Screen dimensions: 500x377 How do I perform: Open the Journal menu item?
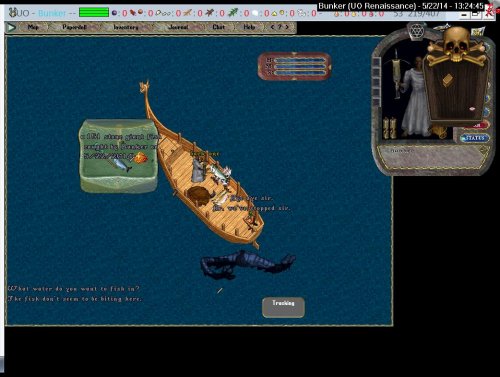[x=178, y=27]
